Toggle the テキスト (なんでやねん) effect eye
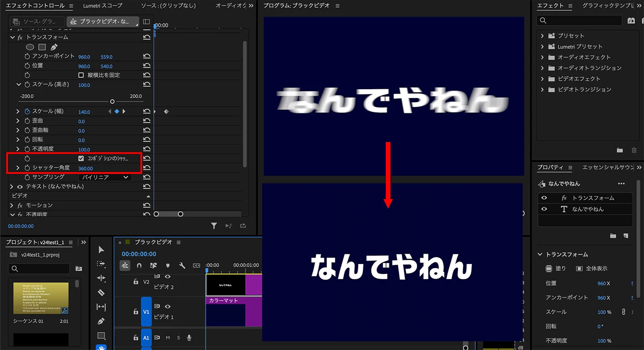This screenshot has width=644, height=350. (x=20, y=186)
